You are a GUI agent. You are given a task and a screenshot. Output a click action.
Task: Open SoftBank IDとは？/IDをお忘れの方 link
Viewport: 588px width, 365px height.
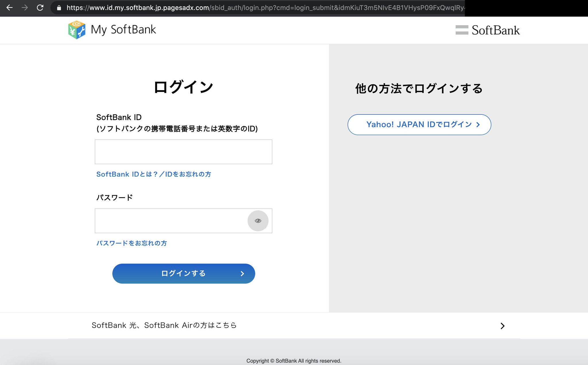(154, 174)
